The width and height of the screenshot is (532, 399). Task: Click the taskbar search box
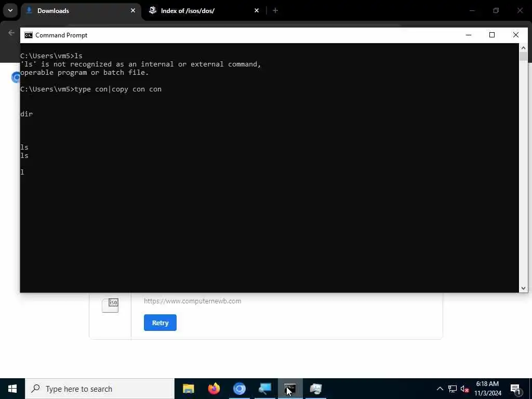[x=100, y=389]
